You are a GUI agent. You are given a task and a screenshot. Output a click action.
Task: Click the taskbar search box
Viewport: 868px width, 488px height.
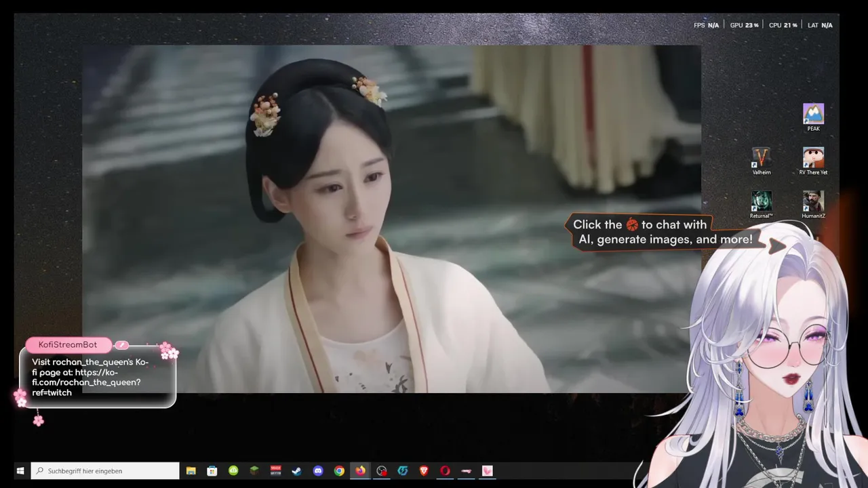pyautogui.click(x=105, y=470)
